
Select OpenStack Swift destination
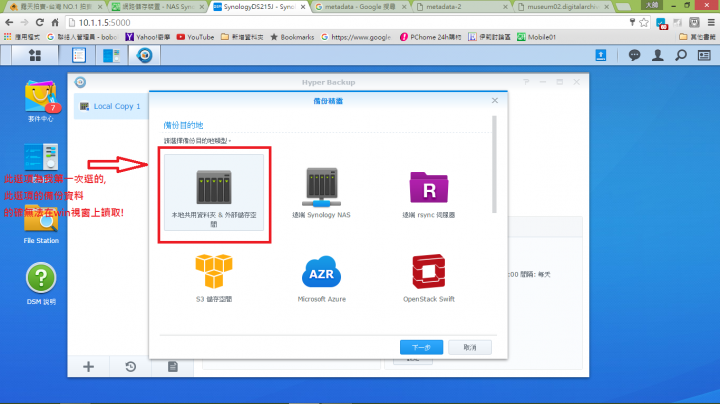[x=428, y=278]
